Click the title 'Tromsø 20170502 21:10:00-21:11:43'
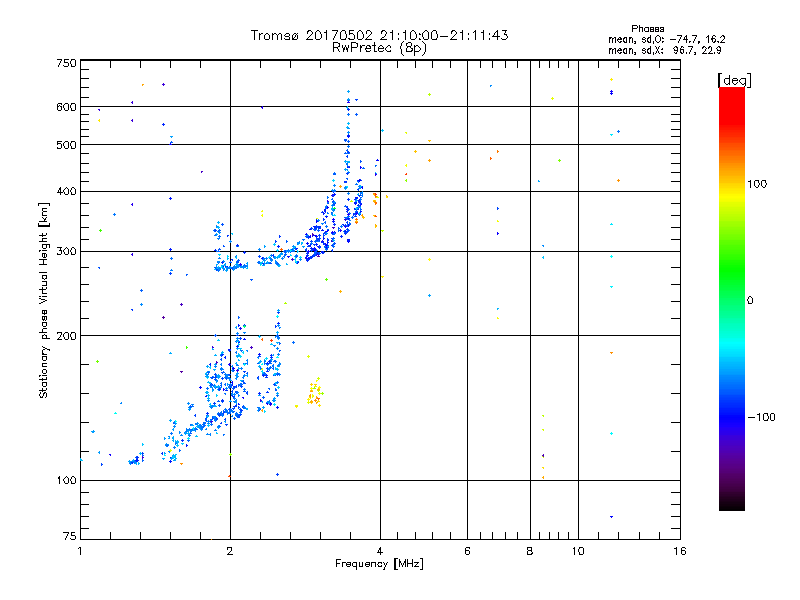Viewport: 800px width, 600px height. coord(379,35)
